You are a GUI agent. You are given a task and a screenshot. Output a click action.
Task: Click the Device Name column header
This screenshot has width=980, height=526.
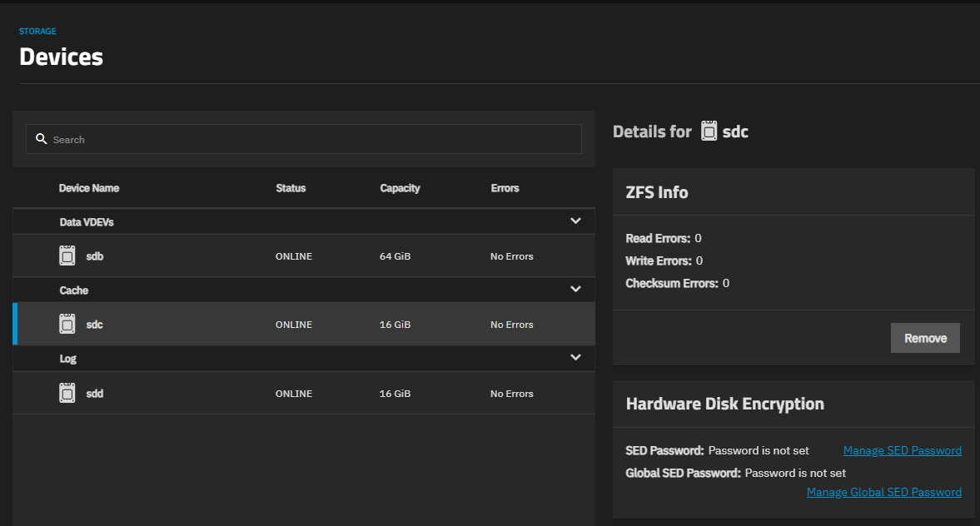coord(89,188)
